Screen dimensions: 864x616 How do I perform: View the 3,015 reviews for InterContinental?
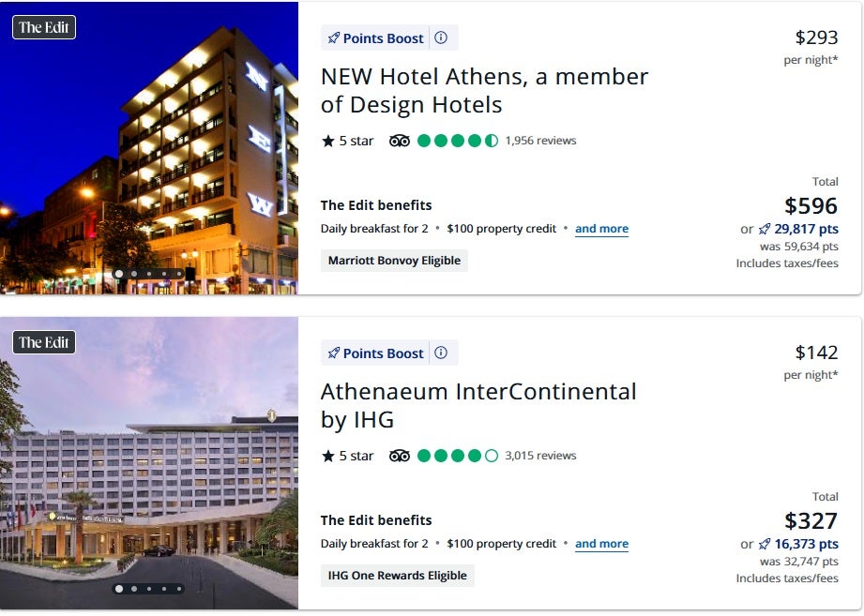540,456
